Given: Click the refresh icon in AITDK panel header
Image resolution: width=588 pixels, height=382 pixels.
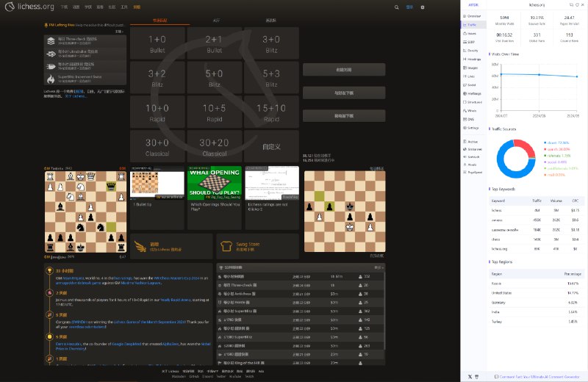Looking at the screenshot, I should tap(577, 5).
